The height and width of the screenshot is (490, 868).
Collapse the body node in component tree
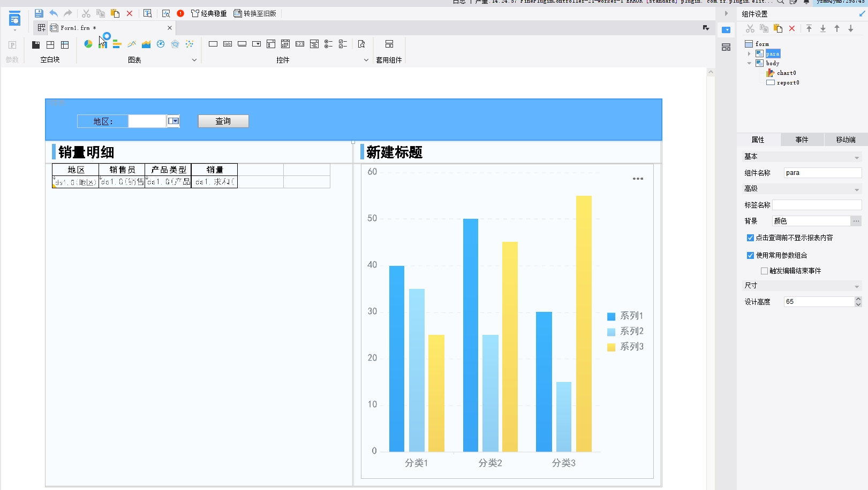tap(749, 63)
